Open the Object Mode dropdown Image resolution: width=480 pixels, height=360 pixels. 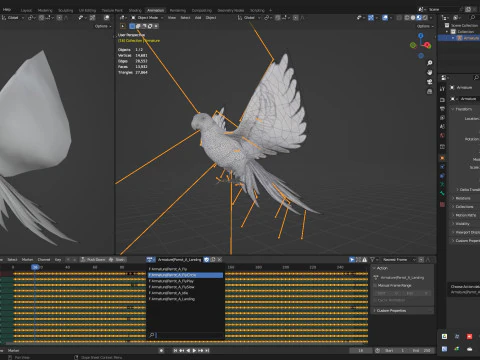click(147, 17)
